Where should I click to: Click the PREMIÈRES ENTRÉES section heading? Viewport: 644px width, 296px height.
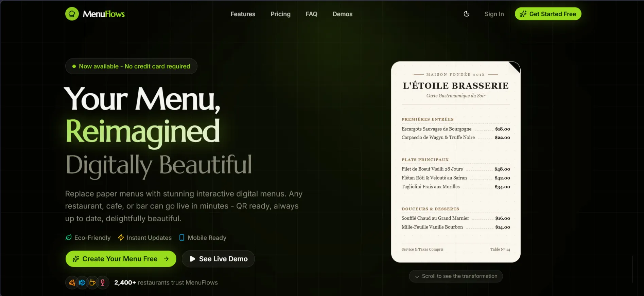pyautogui.click(x=428, y=119)
